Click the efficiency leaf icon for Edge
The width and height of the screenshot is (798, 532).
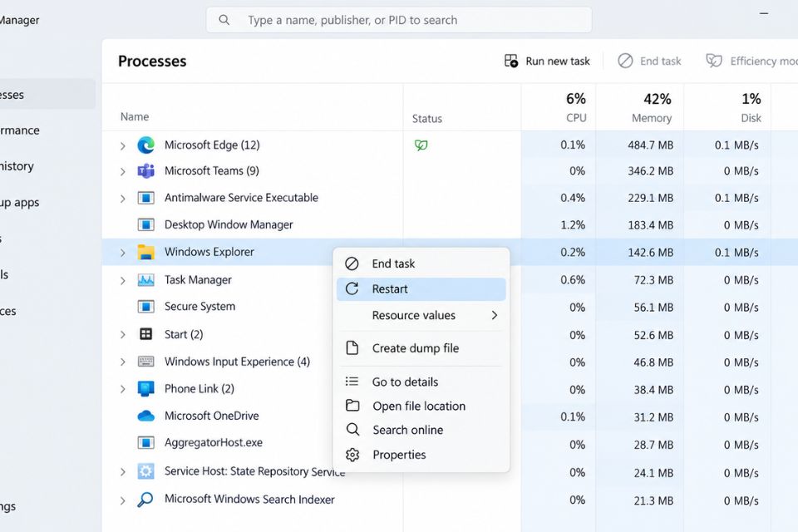point(421,145)
